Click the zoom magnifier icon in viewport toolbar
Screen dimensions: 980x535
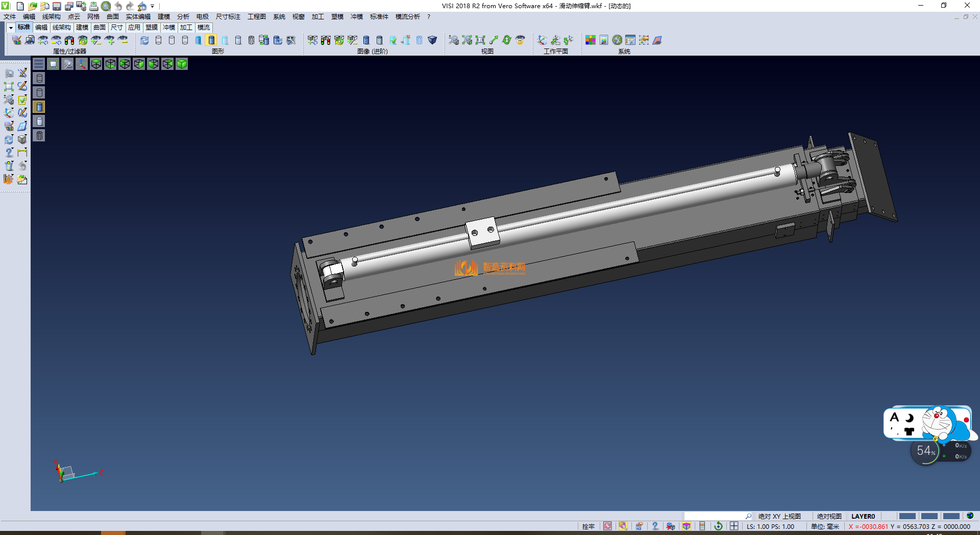[x=67, y=64]
